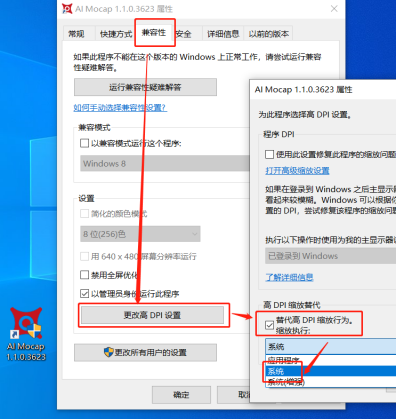Enable 以兼容模式运行这个程序 checkbox
Screen dimensions: 397x419
point(84,143)
